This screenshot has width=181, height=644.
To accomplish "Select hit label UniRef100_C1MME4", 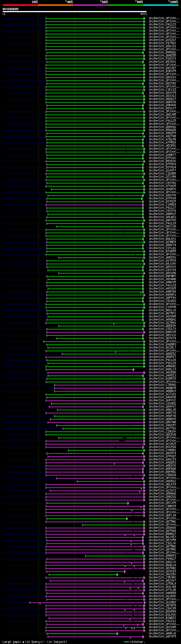I will click(162, 204).
